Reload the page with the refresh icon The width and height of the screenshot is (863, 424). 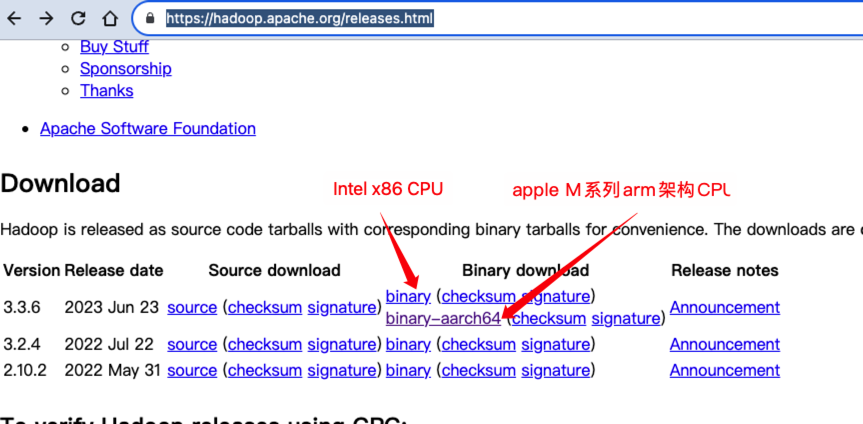79,18
